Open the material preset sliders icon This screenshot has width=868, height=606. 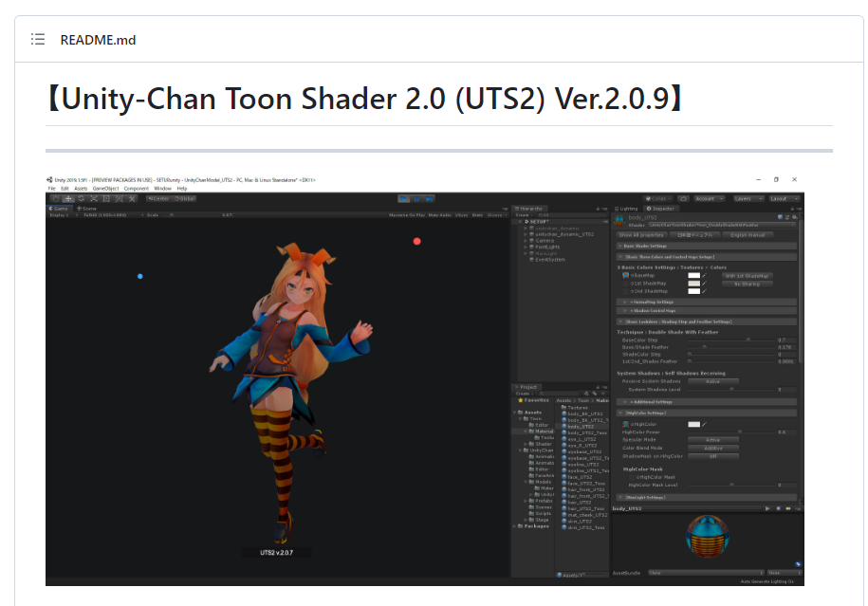pos(787,217)
